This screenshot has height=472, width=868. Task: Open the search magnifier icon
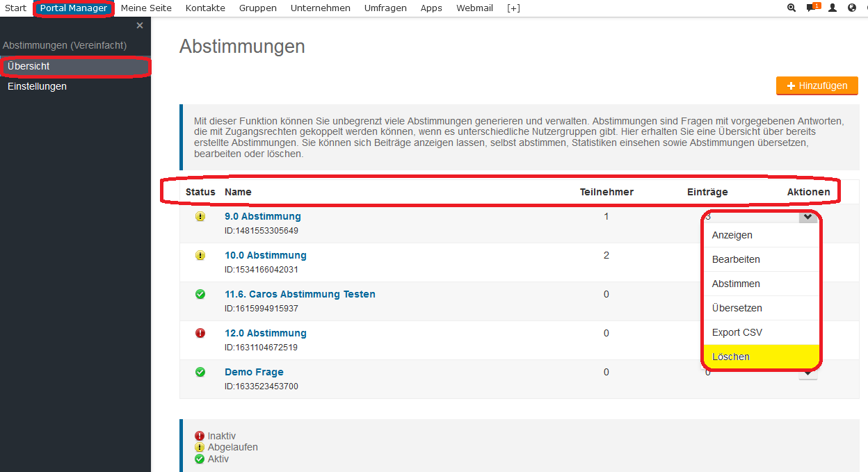tap(791, 8)
